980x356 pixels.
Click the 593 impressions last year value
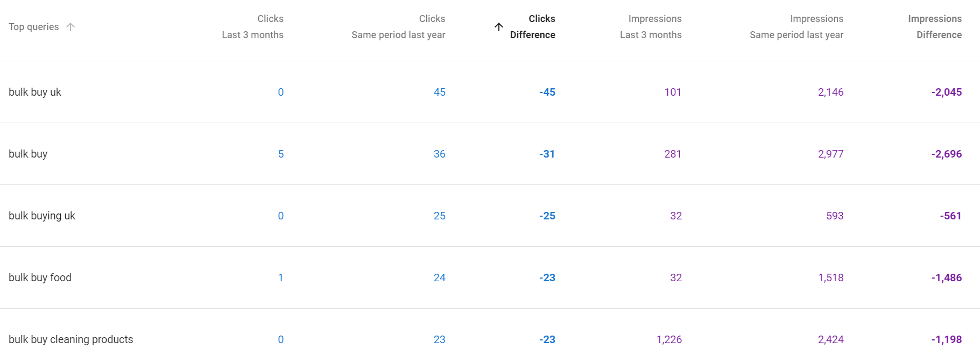(835, 216)
